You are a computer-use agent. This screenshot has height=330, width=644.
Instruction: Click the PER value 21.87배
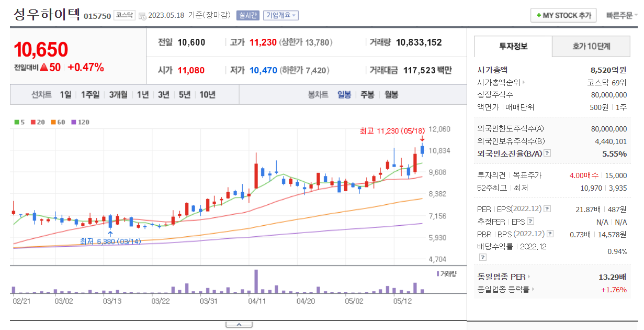click(588, 209)
